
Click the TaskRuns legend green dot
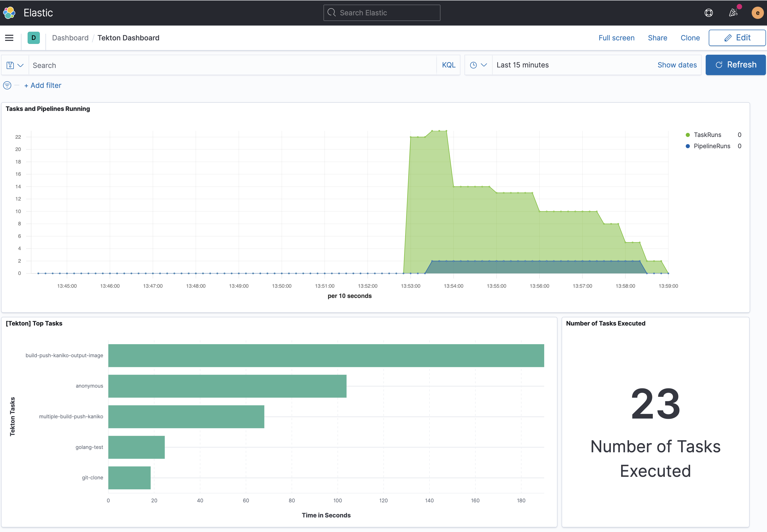(687, 135)
